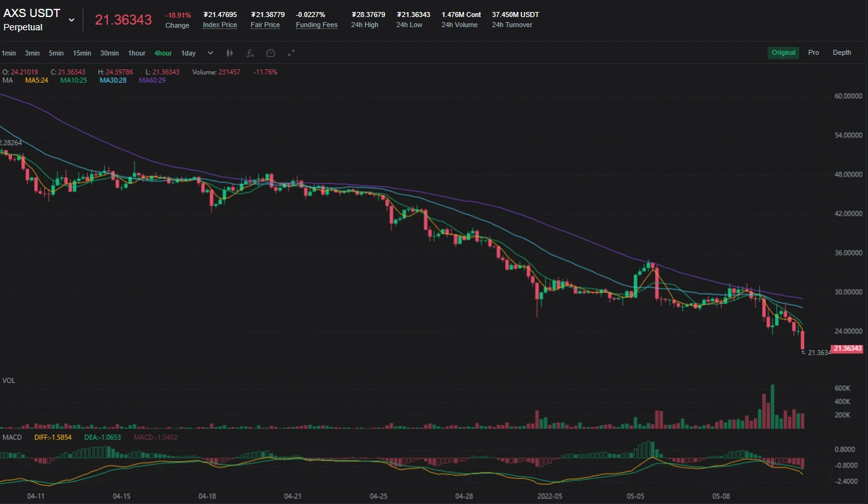868x504 pixels.
Task: Expand the AXS USDT pair selector arrow
Action: 71,20
